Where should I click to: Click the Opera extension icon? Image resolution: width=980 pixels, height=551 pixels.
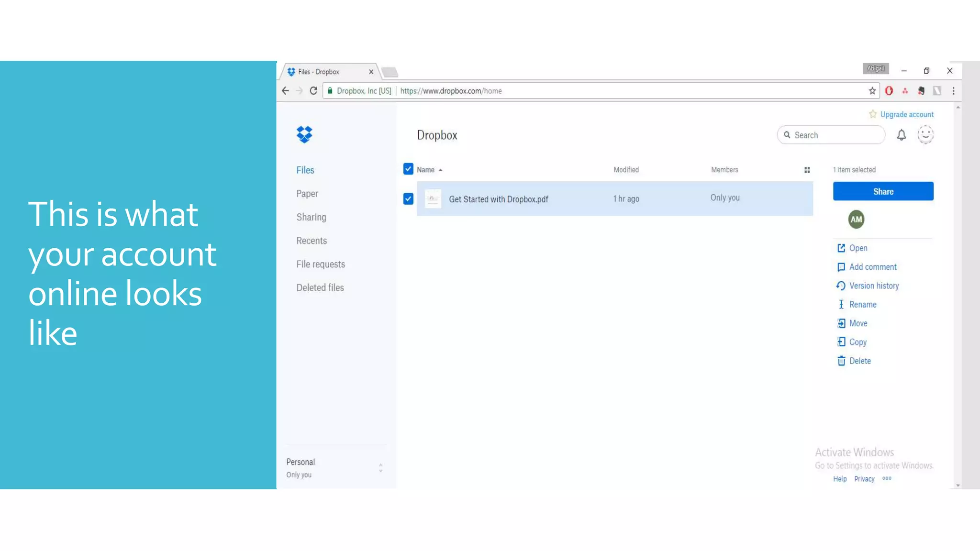pos(889,91)
